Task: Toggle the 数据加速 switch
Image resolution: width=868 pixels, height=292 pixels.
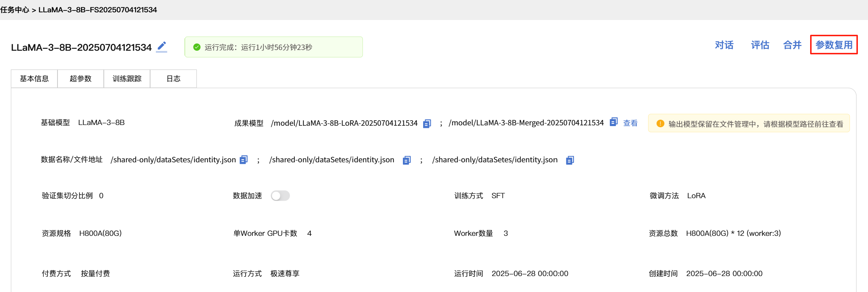Action: [x=280, y=196]
